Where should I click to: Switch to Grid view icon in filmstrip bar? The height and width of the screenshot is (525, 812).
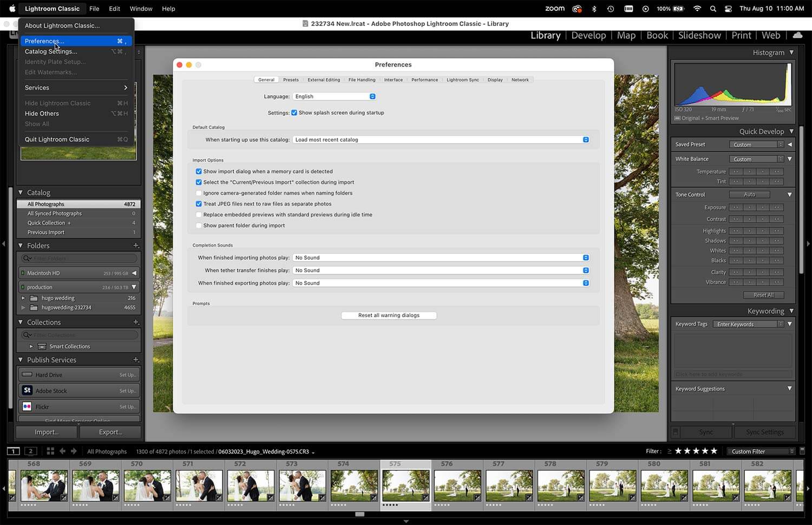pos(50,451)
